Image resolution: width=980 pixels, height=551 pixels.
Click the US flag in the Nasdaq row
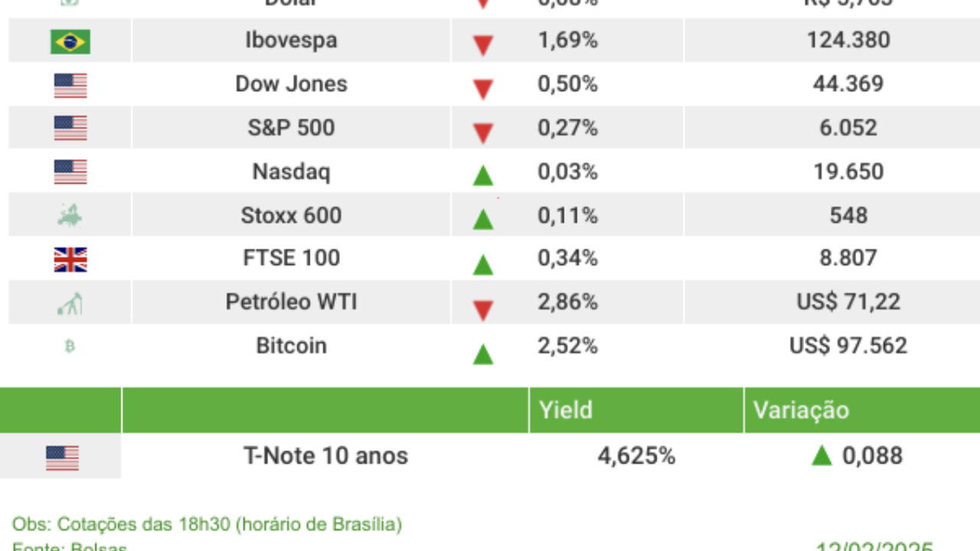pos(70,172)
